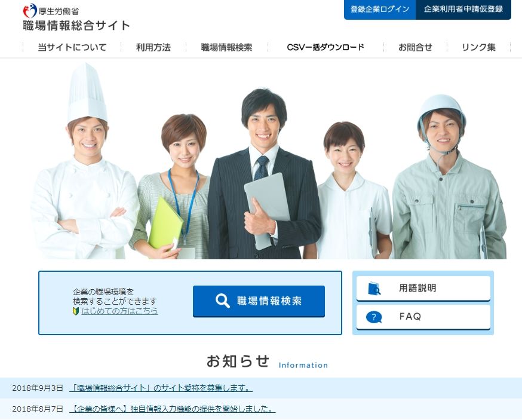Open 用語説明 via the book icon
The height and width of the screenshot is (420, 522).
[373, 289]
